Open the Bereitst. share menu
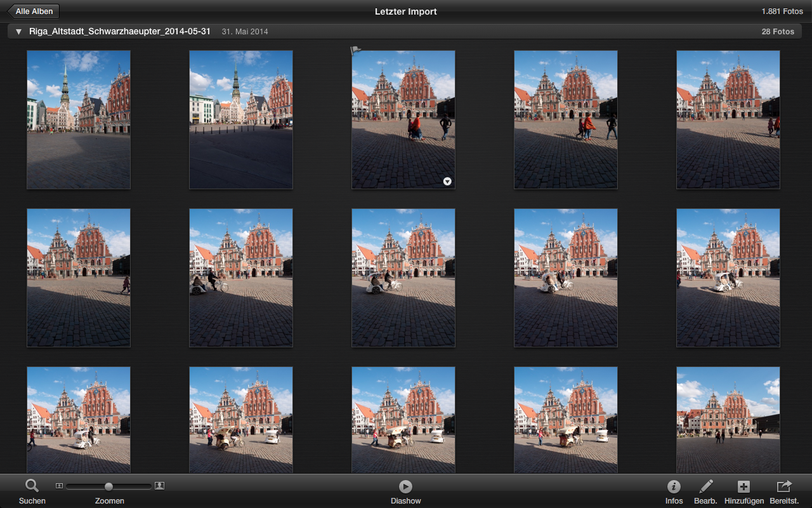 point(784,492)
